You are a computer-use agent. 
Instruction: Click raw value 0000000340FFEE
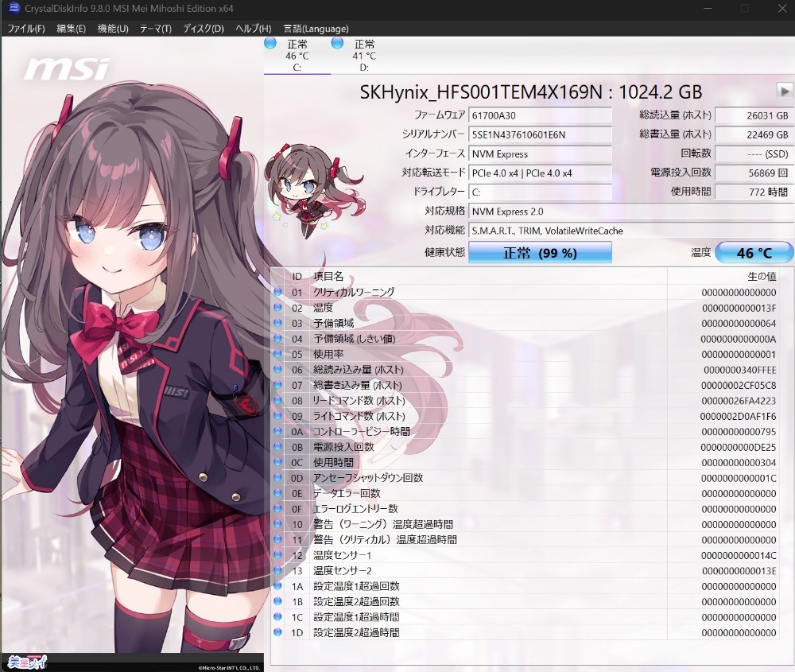(739, 370)
